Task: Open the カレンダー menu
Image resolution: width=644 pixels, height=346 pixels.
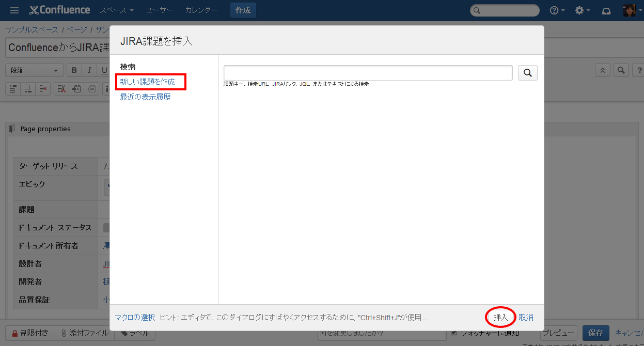Action: 201,10
